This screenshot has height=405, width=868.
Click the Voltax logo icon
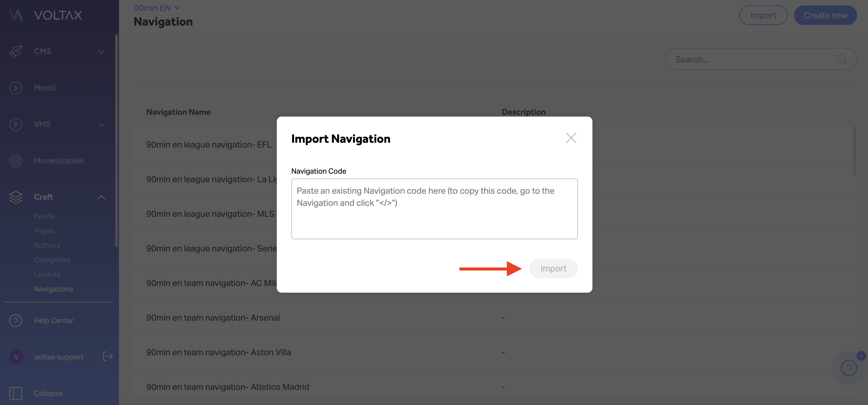tap(15, 15)
